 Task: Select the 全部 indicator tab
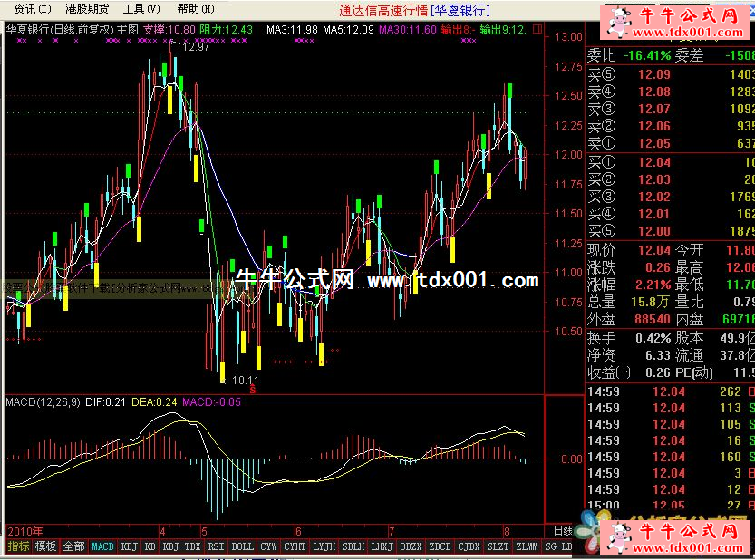coord(73,546)
